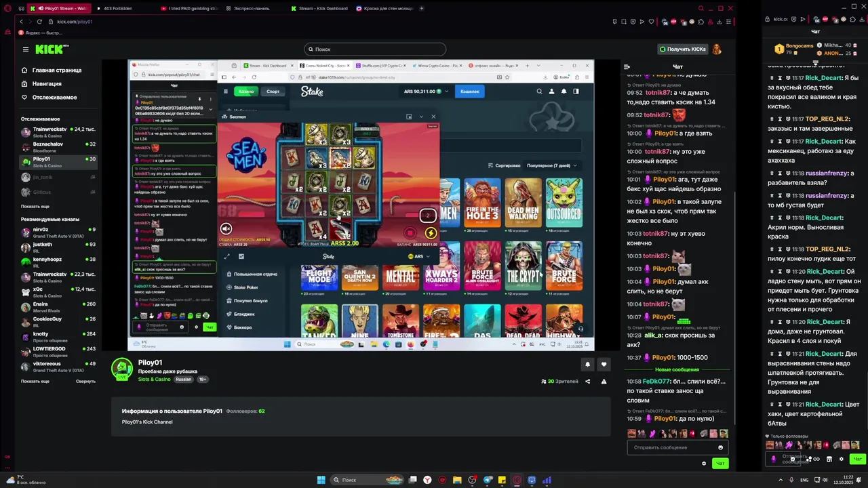Viewport: 868px width, 488px height.
Task: Click the Windows Start button
Action: tap(321, 480)
